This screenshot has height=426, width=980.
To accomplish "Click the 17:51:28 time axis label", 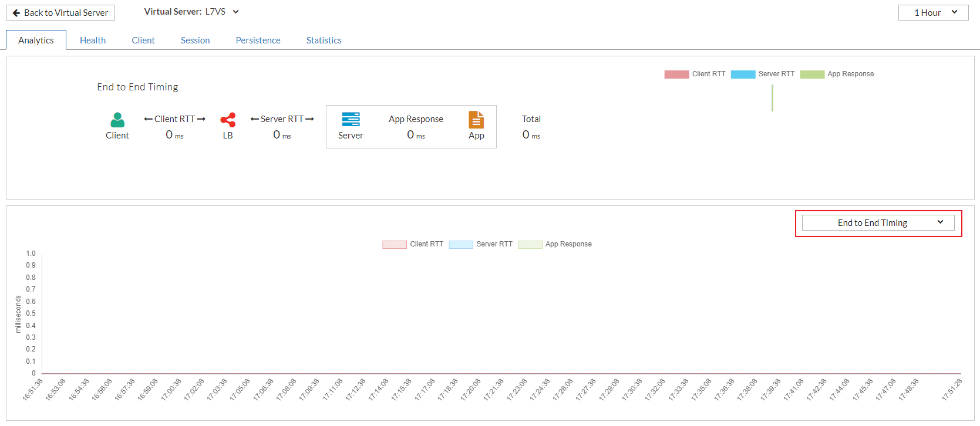I will click(x=952, y=389).
